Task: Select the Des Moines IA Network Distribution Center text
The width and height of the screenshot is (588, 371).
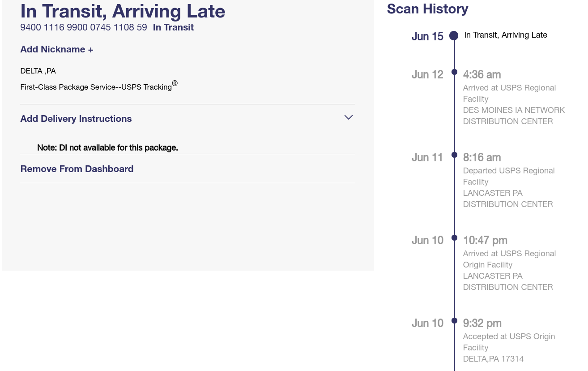Action: pos(514,116)
